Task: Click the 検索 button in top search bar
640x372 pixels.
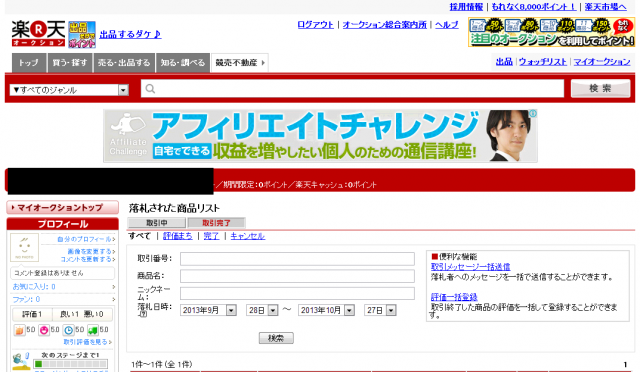Action: 600,88
